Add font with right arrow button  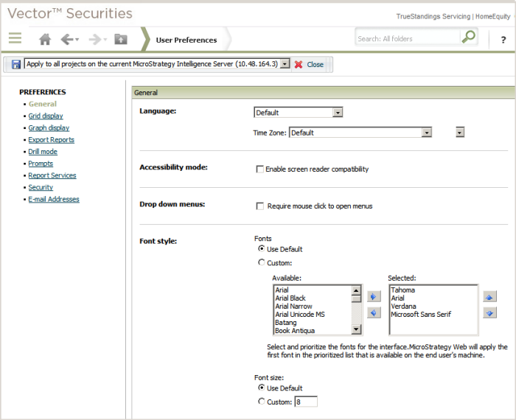tap(374, 296)
